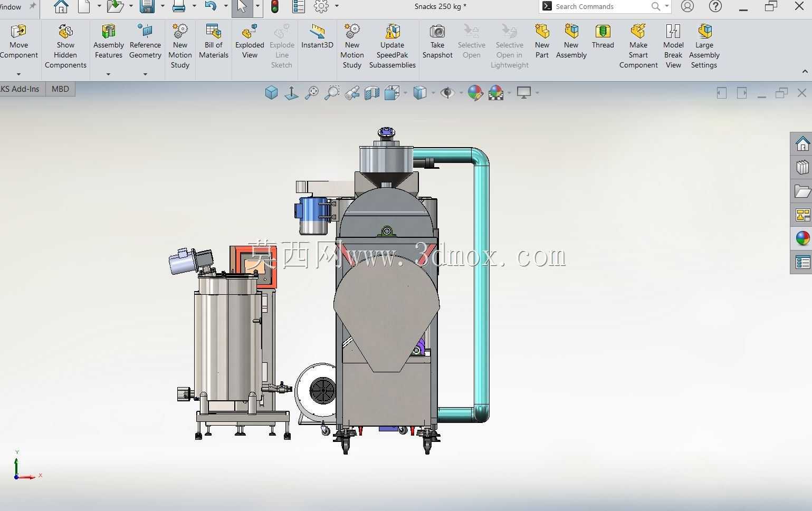Viewport: 812px width, 511px height.
Task: Open the Help question mark icon
Action: (715, 6)
